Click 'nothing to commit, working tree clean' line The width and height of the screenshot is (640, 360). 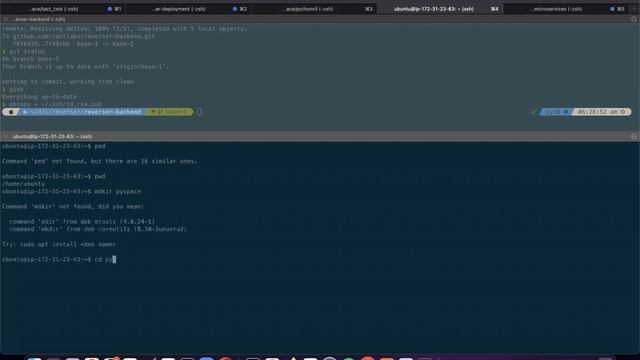68,82
